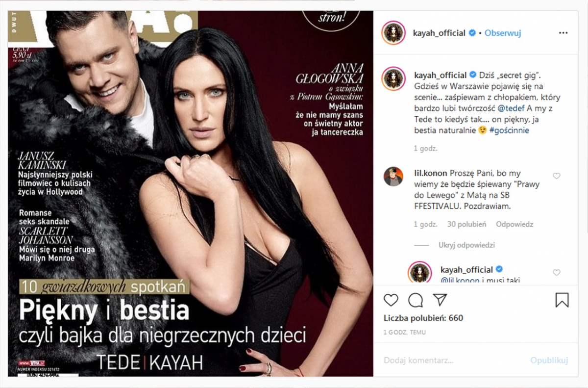Follow the account with Obserwuj
The width and height of the screenshot is (588, 388).
[503, 33]
